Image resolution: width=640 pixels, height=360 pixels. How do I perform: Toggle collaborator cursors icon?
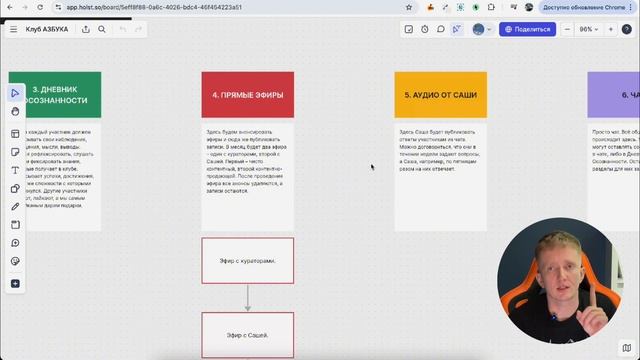click(x=457, y=29)
